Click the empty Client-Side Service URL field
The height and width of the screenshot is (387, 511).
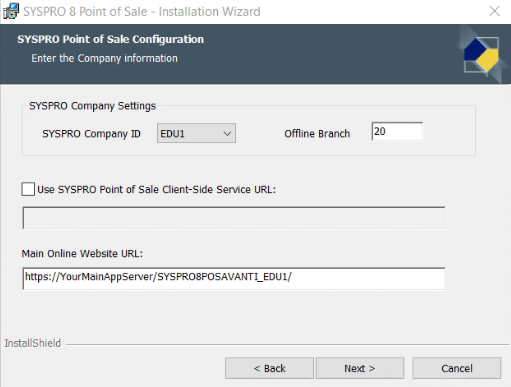tap(234, 218)
